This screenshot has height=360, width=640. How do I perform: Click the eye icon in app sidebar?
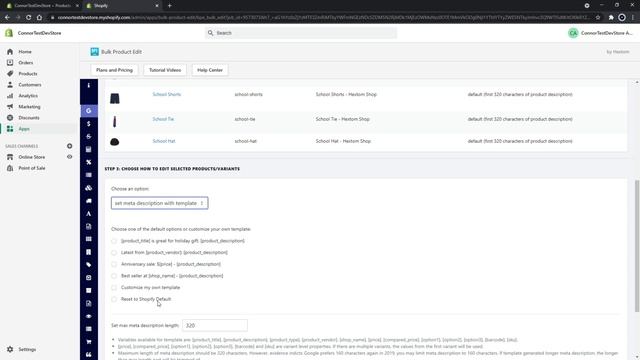[x=89, y=316]
